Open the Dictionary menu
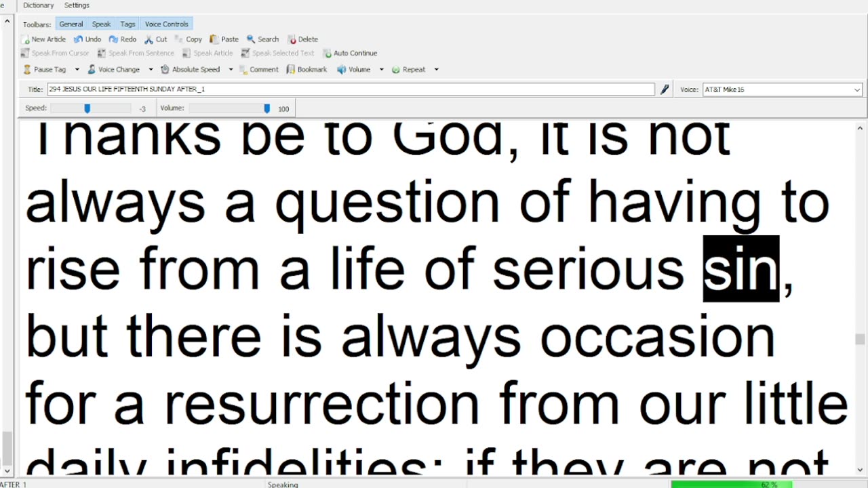868x488 pixels. point(38,5)
